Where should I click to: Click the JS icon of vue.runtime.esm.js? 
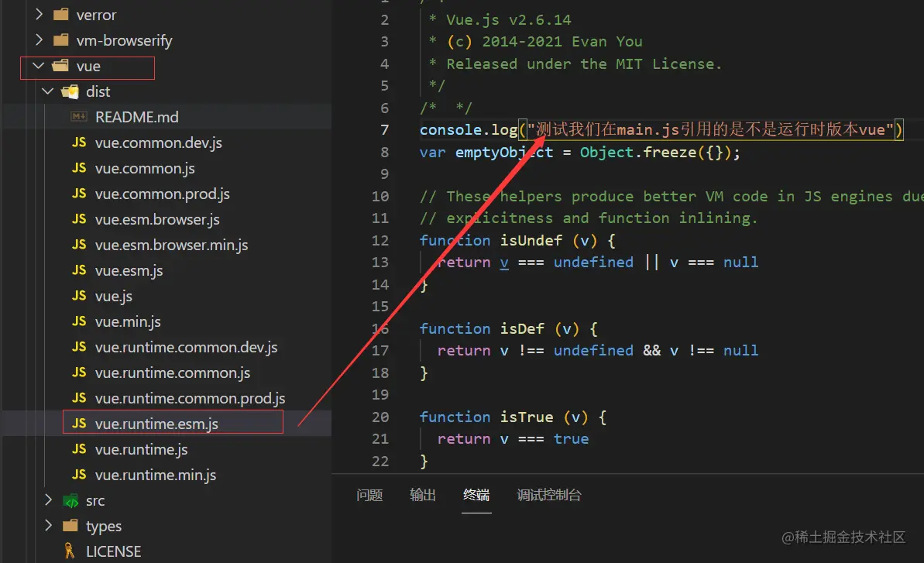(79, 424)
